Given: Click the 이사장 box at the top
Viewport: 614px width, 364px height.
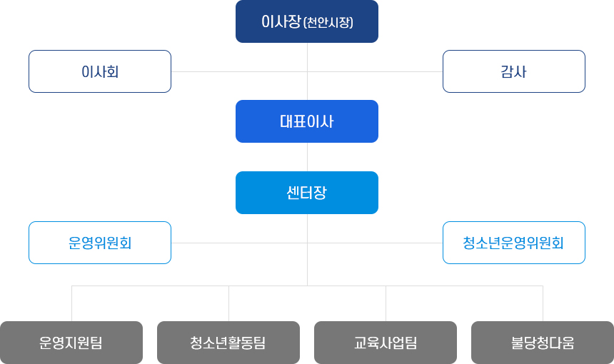Looking at the screenshot, I should [307, 21].
